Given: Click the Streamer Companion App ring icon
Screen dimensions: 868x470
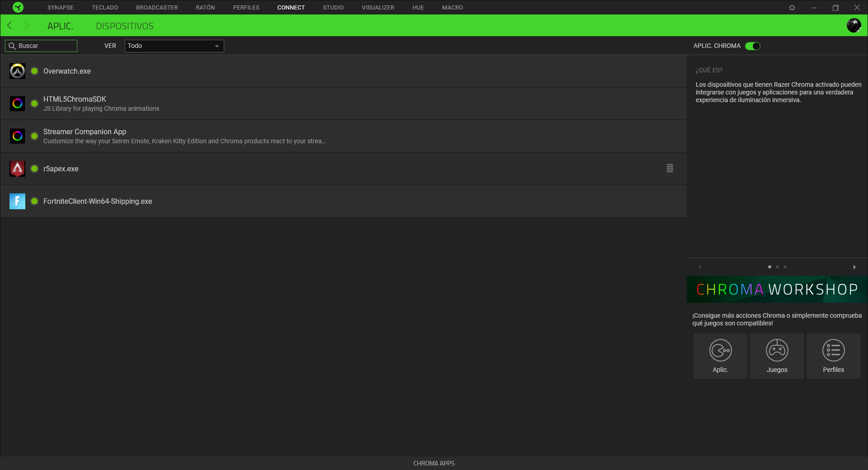Looking at the screenshot, I should click(17, 136).
